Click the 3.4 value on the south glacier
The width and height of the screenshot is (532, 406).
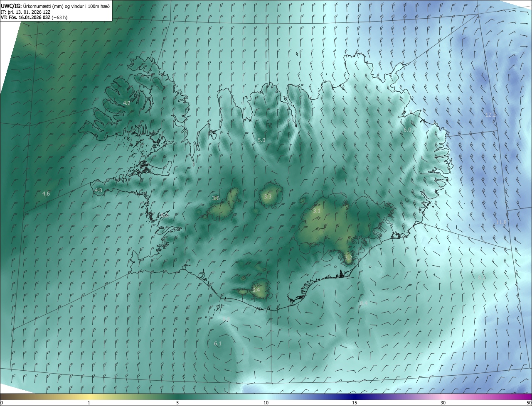[256, 290]
